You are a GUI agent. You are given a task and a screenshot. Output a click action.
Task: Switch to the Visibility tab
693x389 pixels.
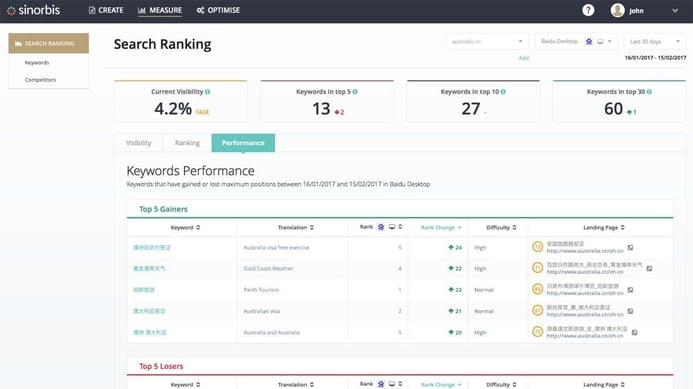[138, 143]
